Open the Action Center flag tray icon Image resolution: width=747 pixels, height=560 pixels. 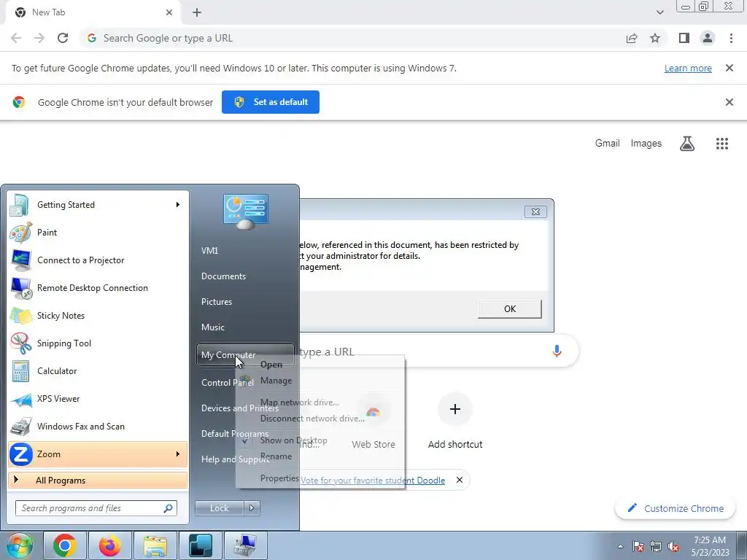pyautogui.click(x=638, y=547)
